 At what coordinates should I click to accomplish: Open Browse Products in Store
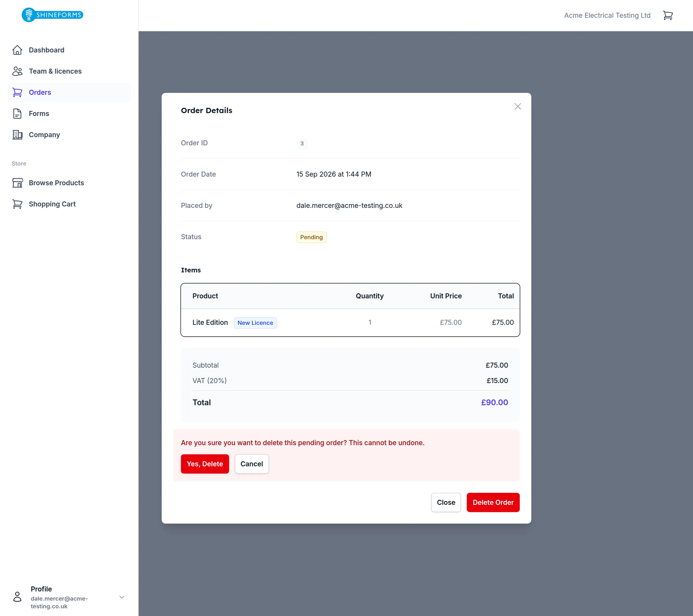[x=69, y=183]
